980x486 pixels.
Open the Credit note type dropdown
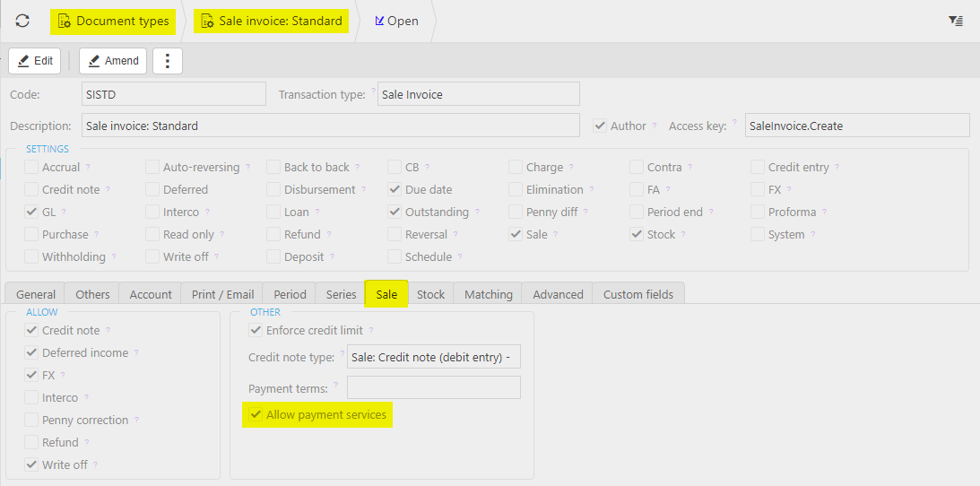click(x=434, y=358)
